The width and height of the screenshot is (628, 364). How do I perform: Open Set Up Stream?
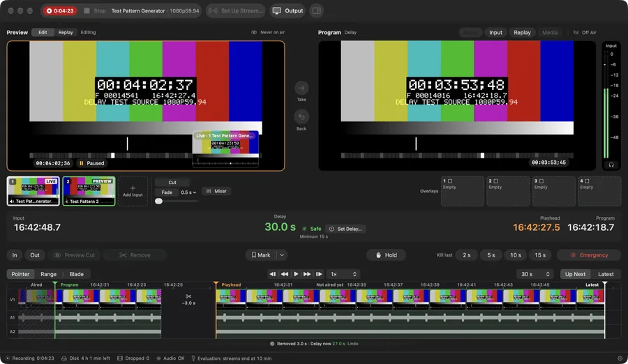coord(236,11)
